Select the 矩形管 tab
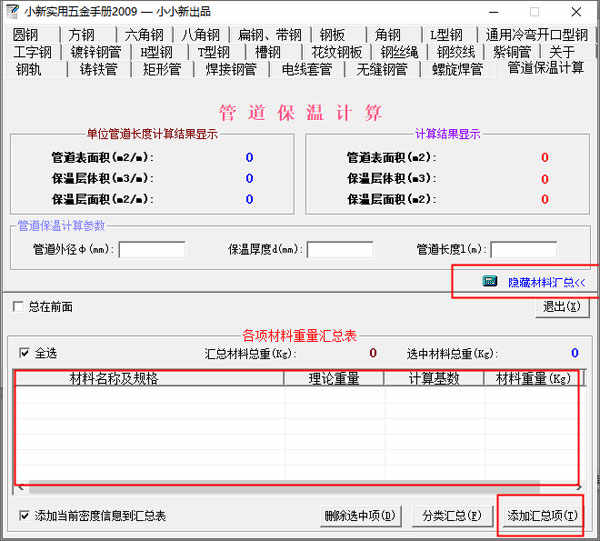600x541 pixels. (x=162, y=70)
